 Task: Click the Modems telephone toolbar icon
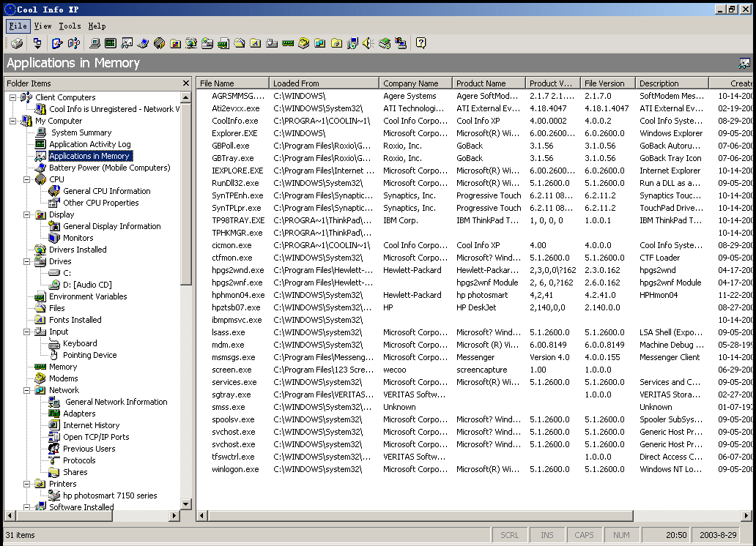click(x=304, y=43)
